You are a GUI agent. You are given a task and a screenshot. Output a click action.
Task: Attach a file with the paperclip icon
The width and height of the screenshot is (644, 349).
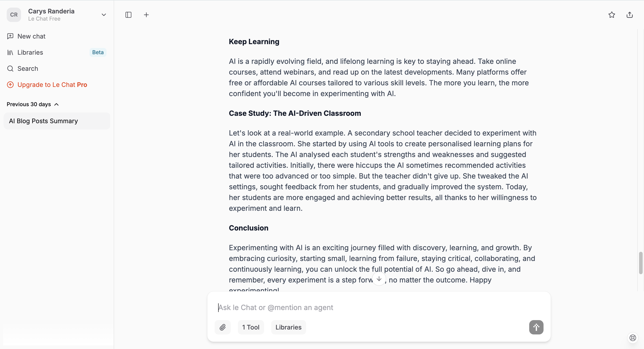click(223, 327)
